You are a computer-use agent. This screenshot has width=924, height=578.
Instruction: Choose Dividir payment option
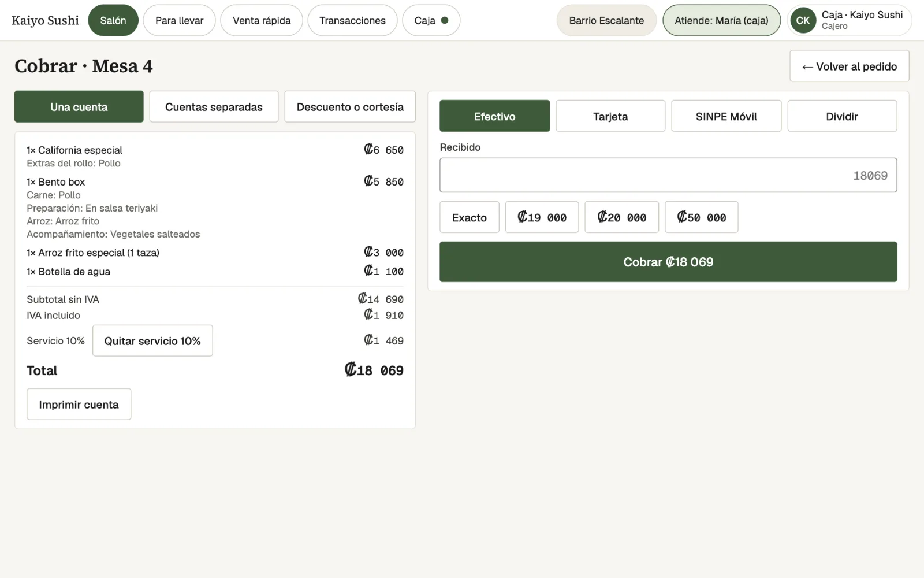coord(842,116)
